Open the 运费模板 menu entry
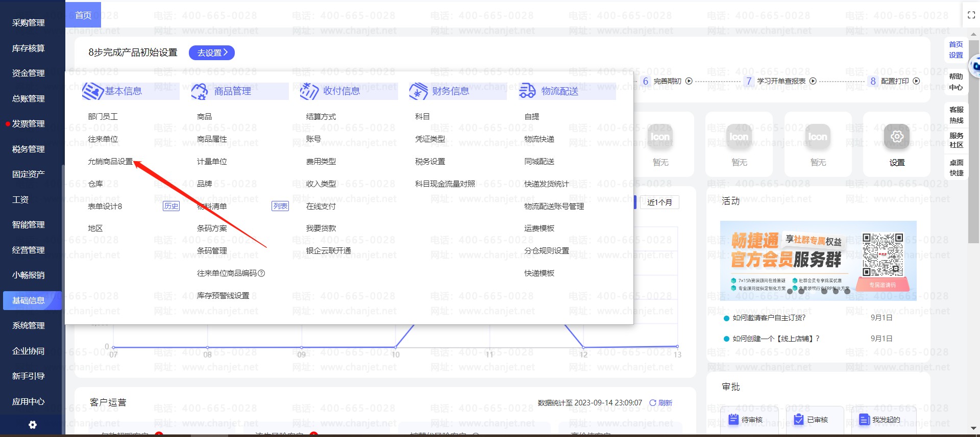Screen dimensions: 980x437 [539, 228]
